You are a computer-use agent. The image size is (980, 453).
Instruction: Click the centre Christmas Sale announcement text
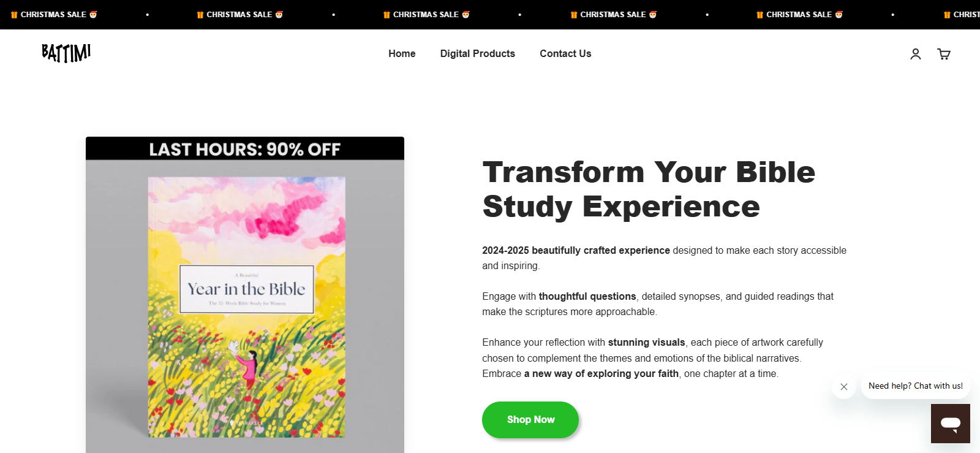point(426,15)
